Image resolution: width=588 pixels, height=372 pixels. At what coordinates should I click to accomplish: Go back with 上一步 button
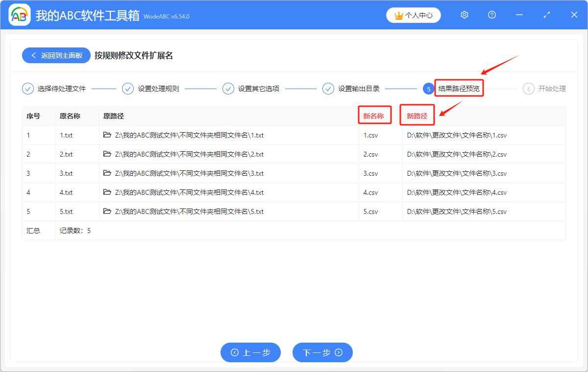pyautogui.click(x=250, y=352)
